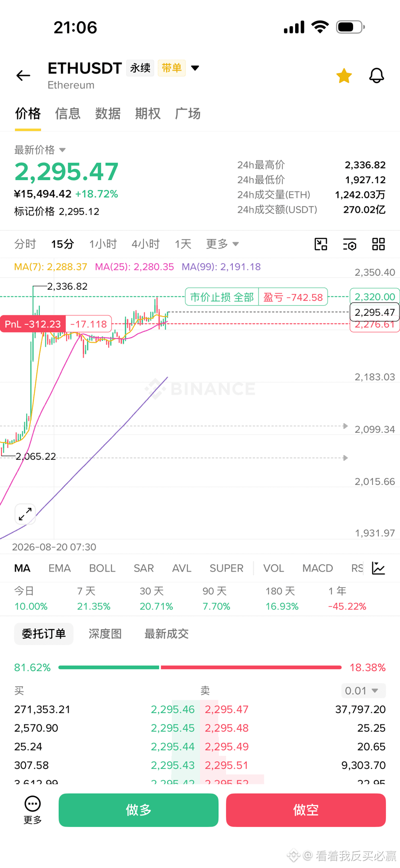Select the 1天 chart interval
Image resolution: width=400 pixels, height=868 pixels.
pos(183,244)
